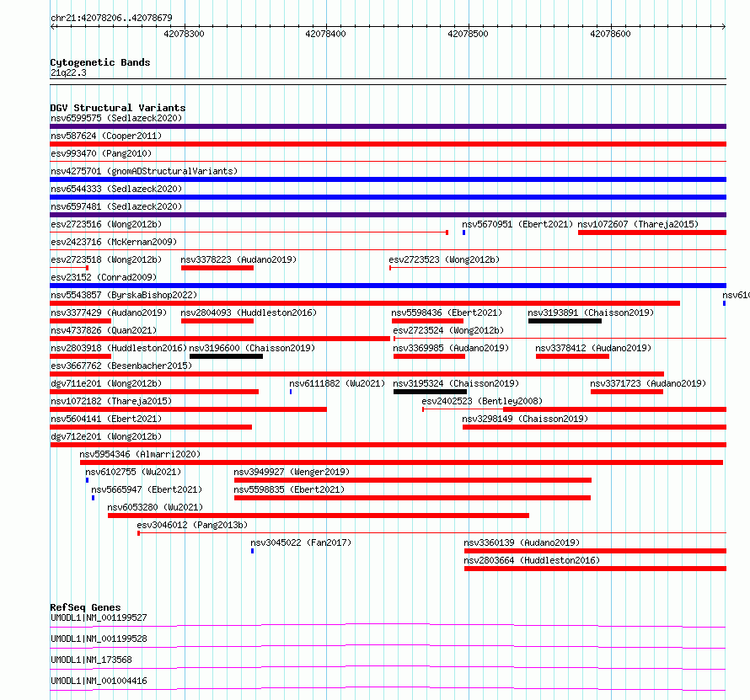Click nsv6053280 (Wu2021) label

click(155, 507)
